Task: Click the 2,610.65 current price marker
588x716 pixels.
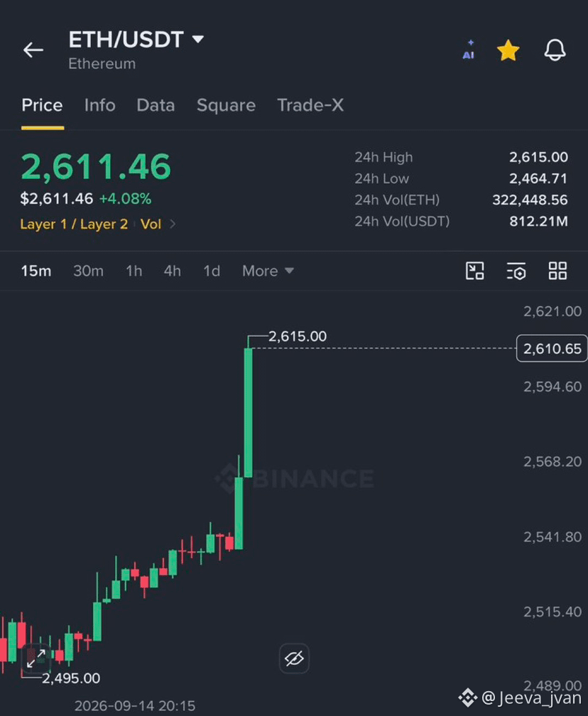Action: pos(552,348)
